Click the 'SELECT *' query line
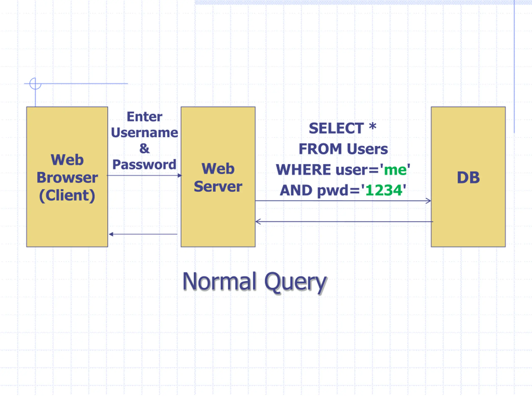This screenshot has width=532, height=399. (342, 128)
